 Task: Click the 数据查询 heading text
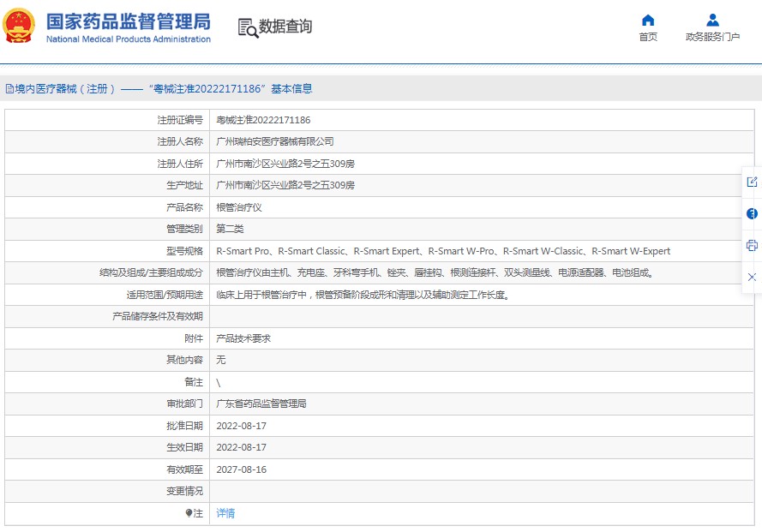285,27
